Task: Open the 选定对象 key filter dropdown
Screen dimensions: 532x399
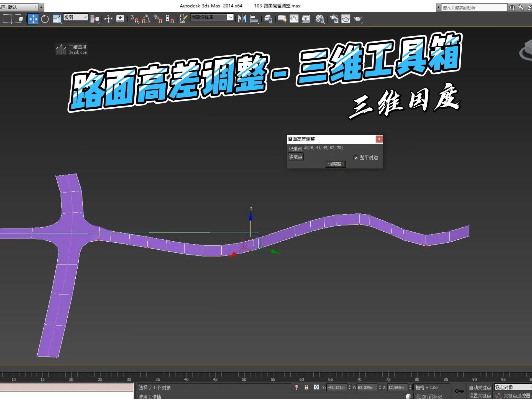Action: (x=513, y=387)
